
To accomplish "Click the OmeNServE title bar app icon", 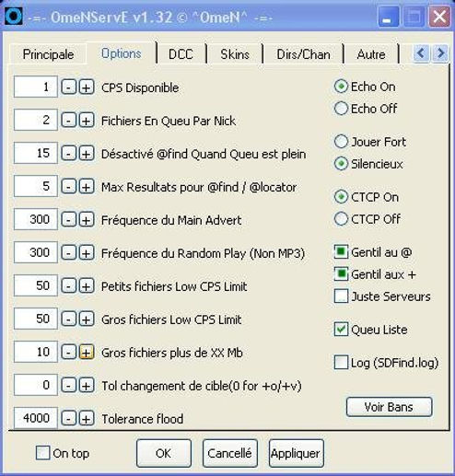I will 14,17.
